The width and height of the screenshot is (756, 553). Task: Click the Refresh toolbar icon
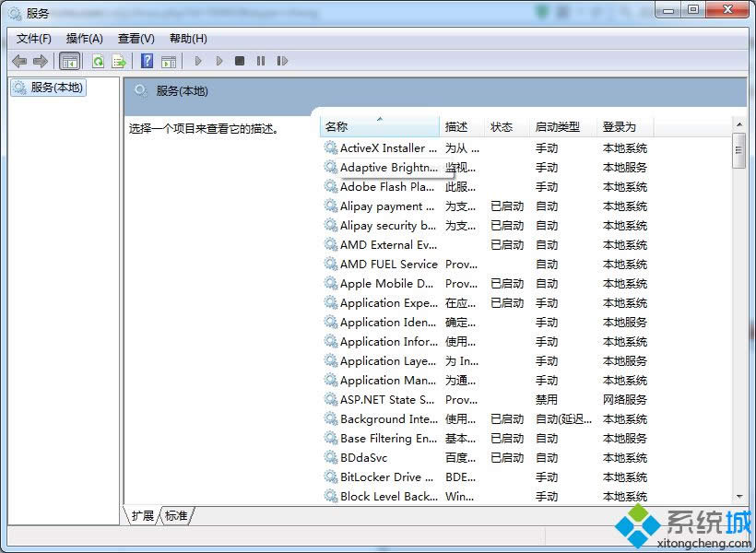pyautogui.click(x=99, y=61)
